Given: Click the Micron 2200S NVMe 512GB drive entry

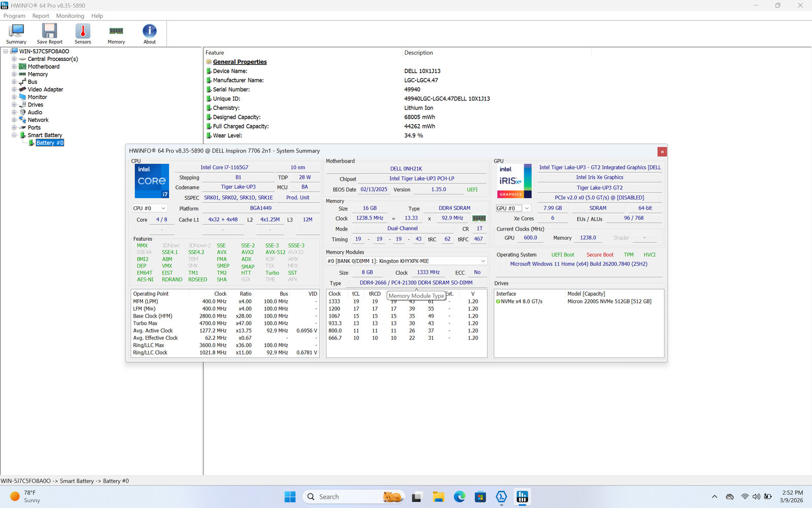Looking at the screenshot, I should click(x=609, y=302).
